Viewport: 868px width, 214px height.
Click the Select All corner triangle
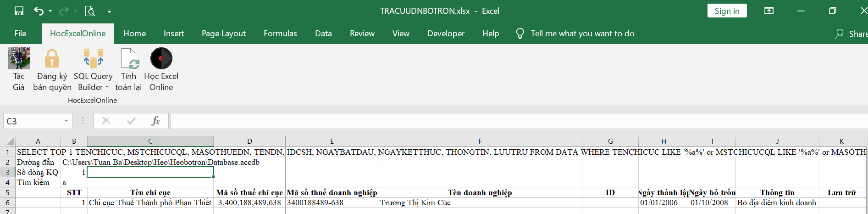click(x=9, y=141)
